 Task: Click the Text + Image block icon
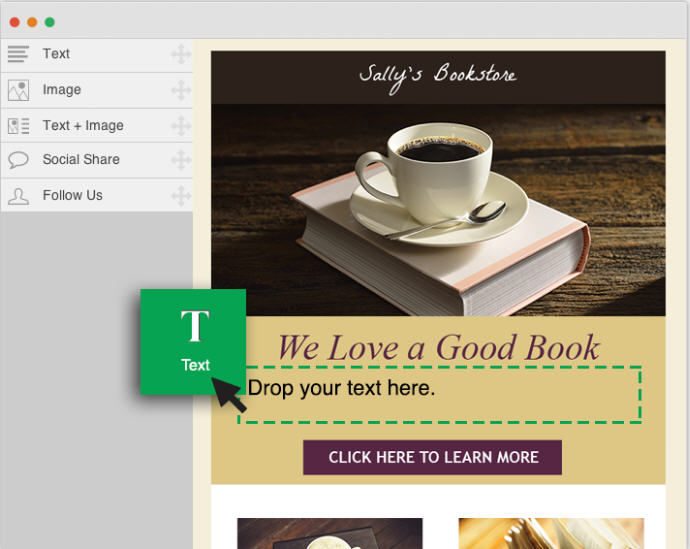(x=18, y=126)
